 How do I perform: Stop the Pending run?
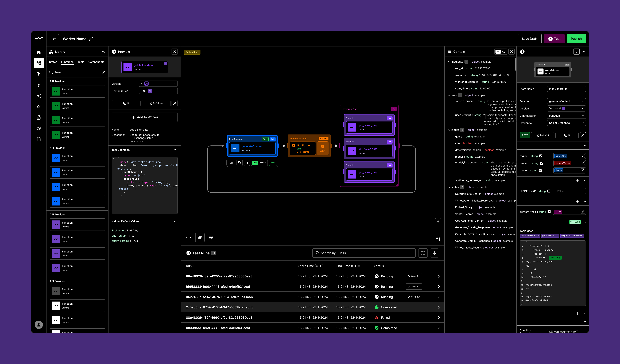[414, 276]
